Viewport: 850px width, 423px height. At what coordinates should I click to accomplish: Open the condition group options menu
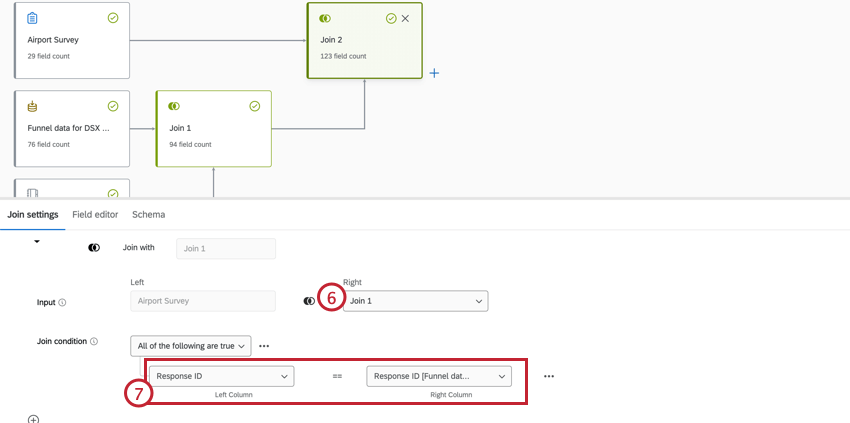(x=264, y=346)
